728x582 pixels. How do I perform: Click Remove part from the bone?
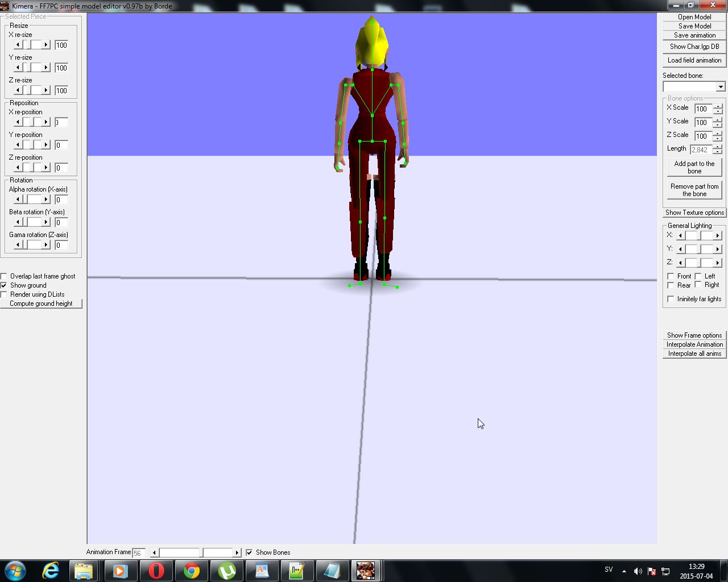[x=694, y=190]
